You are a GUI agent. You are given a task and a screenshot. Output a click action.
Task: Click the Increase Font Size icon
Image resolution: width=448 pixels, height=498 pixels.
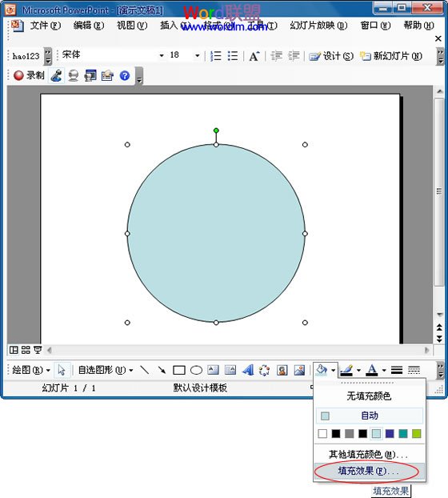[x=254, y=56]
